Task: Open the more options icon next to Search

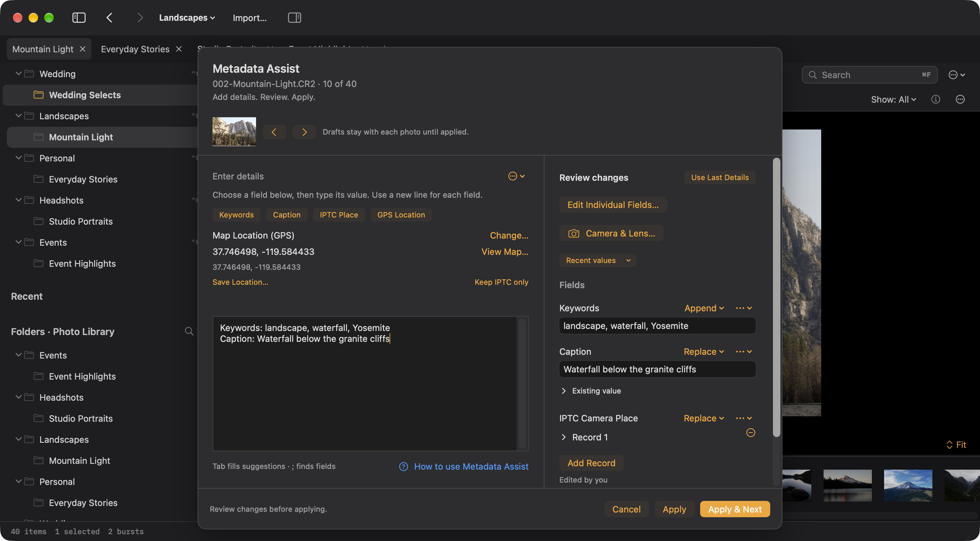Action: (x=957, y=75)
